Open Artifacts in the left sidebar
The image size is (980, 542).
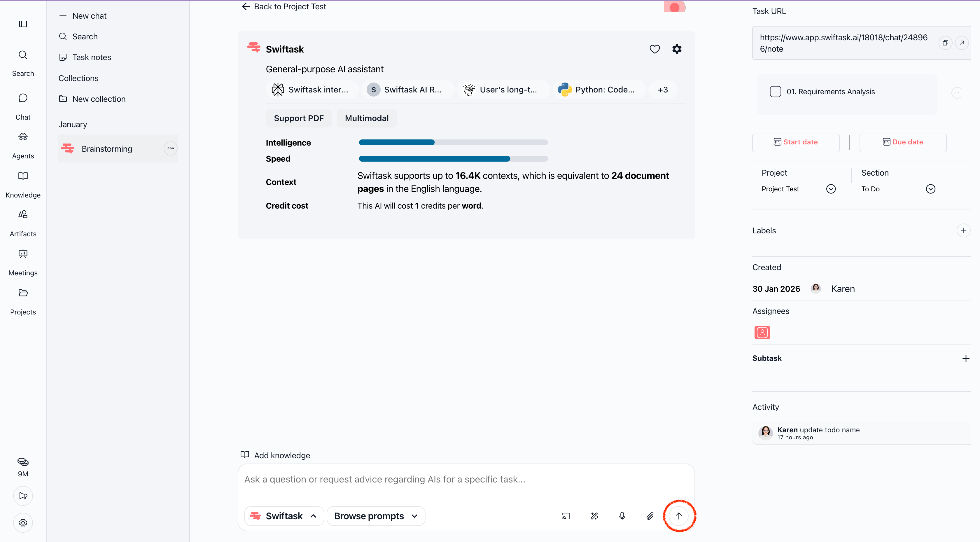tap(23, 223)
